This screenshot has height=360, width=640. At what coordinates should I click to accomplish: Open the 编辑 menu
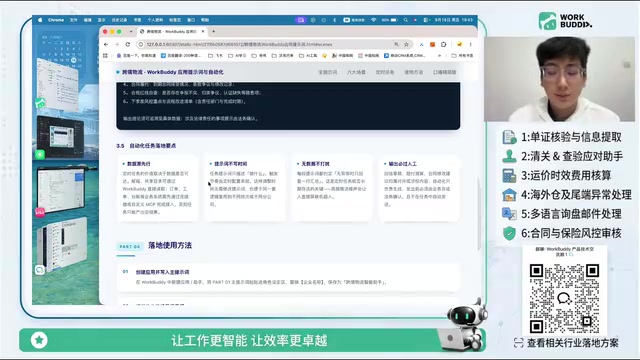click(x=88, y=20)
